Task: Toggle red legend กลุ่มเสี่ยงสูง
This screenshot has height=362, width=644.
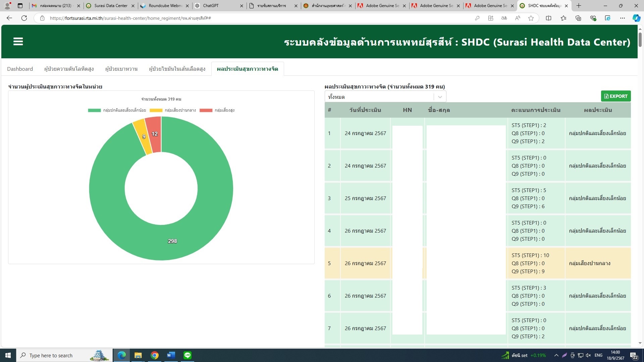Action: [217, 110]
